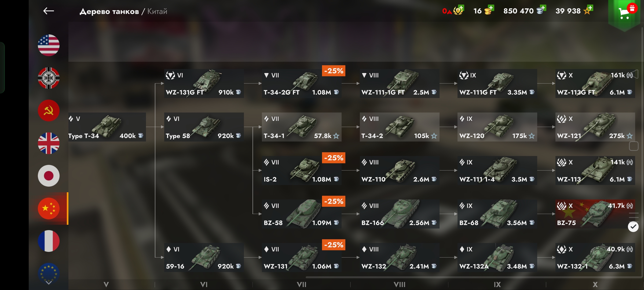Go back using the arrow icon
Image resolution: width=644 pixels, height=290 pixels.
49,11
